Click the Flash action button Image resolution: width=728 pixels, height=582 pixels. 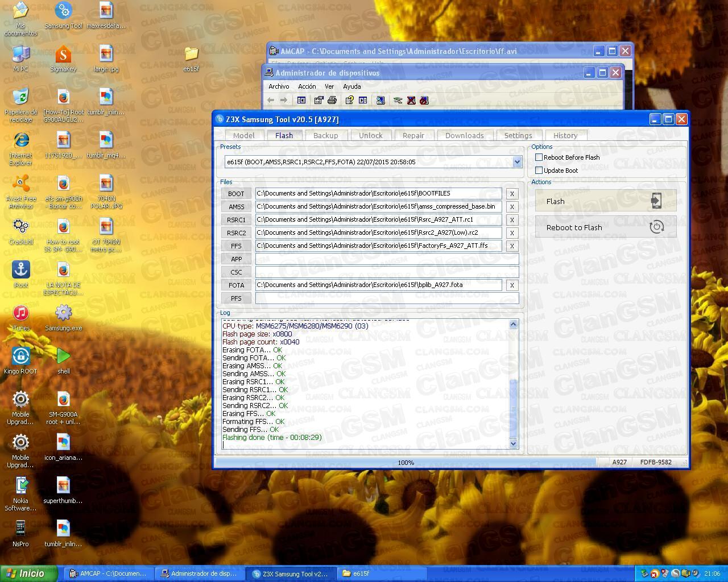[606, 201]
